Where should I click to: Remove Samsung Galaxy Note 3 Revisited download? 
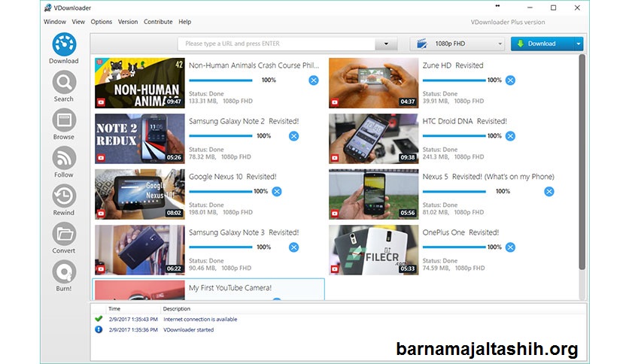[293, 247]
